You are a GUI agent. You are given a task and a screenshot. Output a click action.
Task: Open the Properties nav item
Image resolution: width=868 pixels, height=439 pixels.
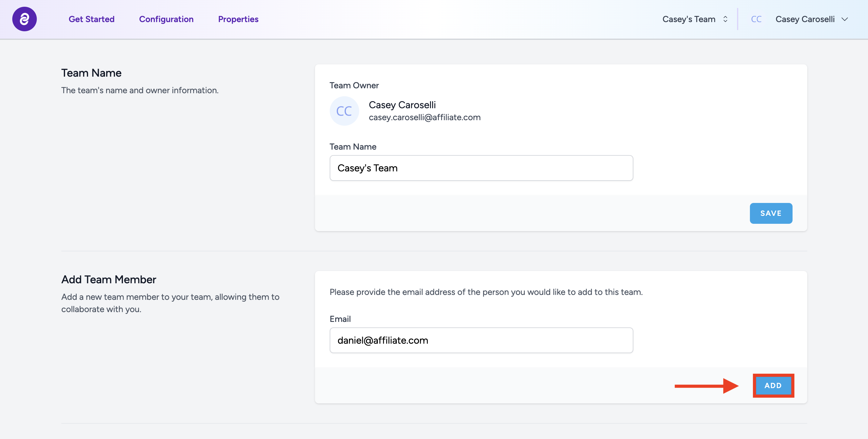click(x=238, y=19)
